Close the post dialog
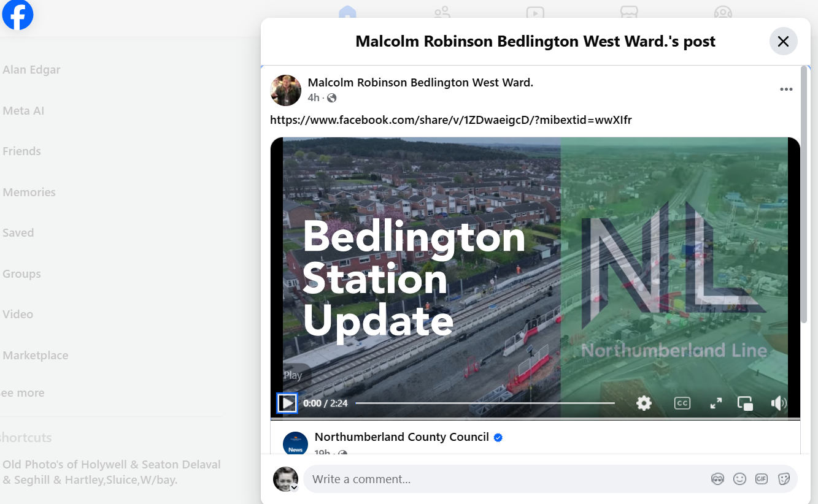This screenshot has width=818, height=504. [x=783, y=41]
